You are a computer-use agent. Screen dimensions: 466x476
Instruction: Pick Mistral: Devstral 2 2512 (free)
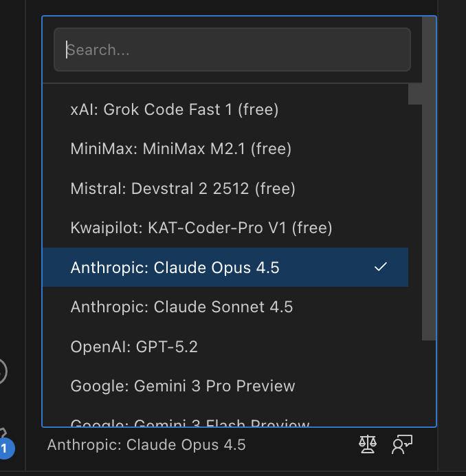pyautogui.click(x=183, y=188)
